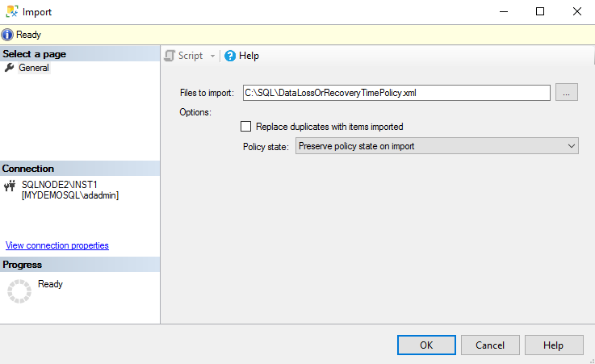
Task: Close the Import dialog window
Action: [x=576, y=11]
